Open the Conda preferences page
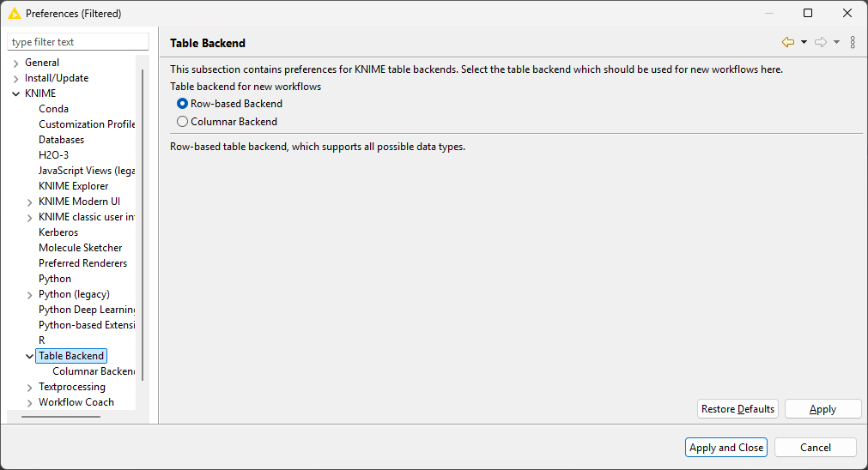The height and width of the screenshot is (470, 868). point(54,109)
